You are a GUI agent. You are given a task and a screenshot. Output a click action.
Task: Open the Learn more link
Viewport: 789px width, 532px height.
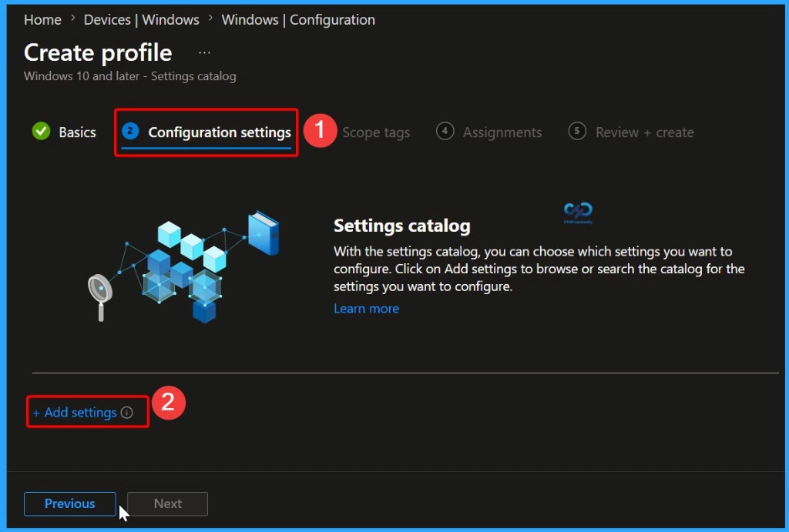[x=366, y=308]
